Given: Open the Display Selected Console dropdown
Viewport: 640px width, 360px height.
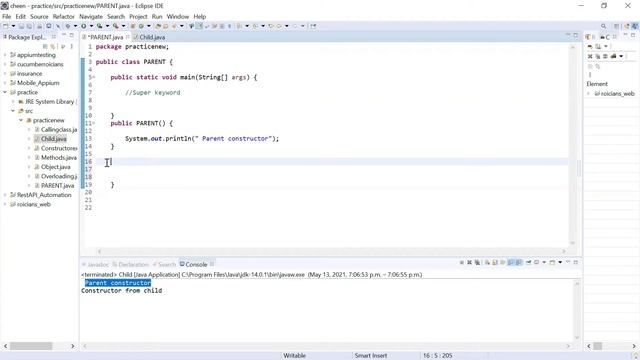Looking at the screenshot, I should click(x=544, y=262).
